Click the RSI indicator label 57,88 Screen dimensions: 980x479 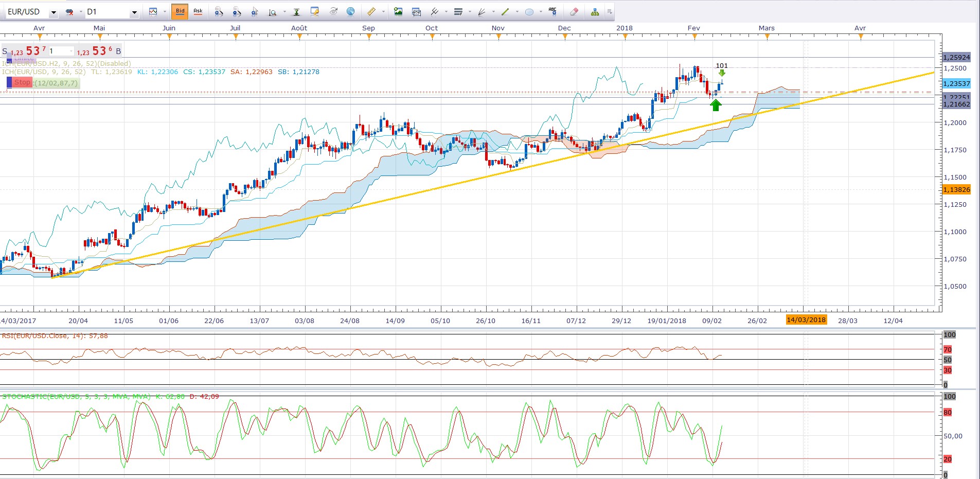coord(55,336)
